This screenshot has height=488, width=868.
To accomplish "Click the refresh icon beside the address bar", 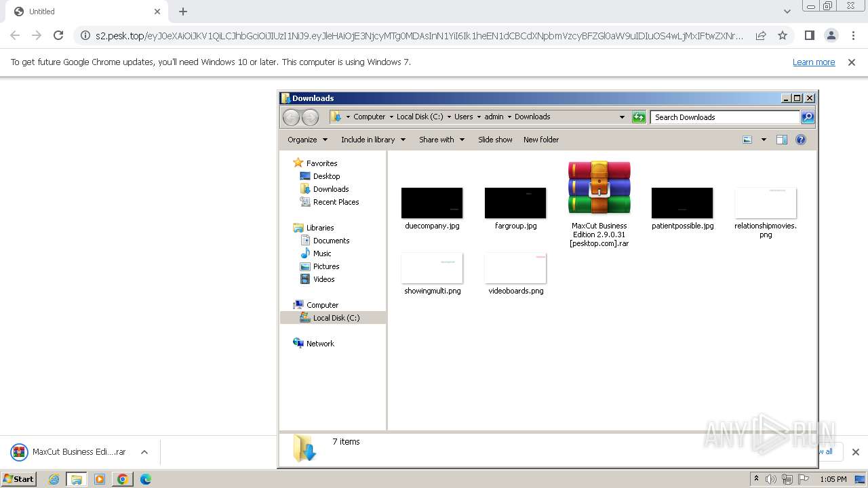I will pyautogui.click(x=639, y=117).
